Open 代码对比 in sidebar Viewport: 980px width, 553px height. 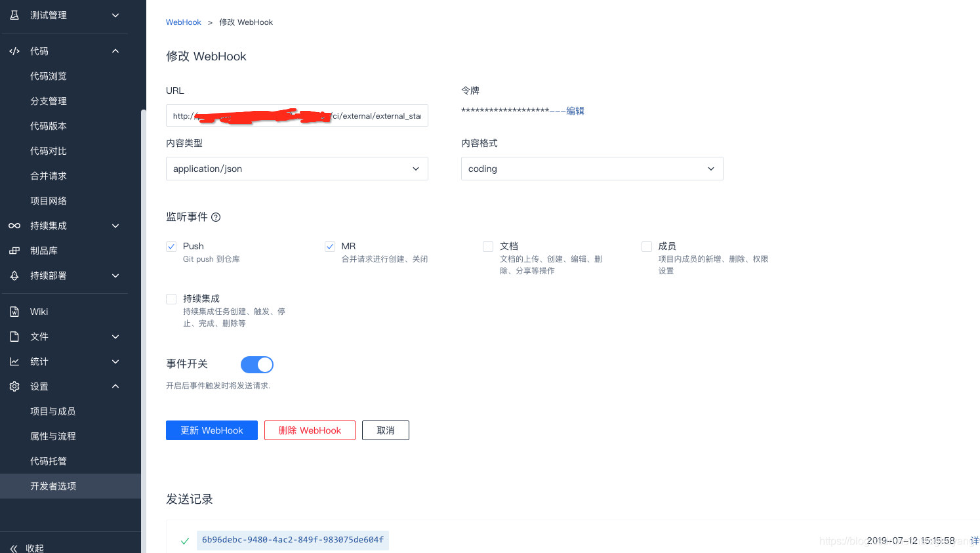coord(49,151)
